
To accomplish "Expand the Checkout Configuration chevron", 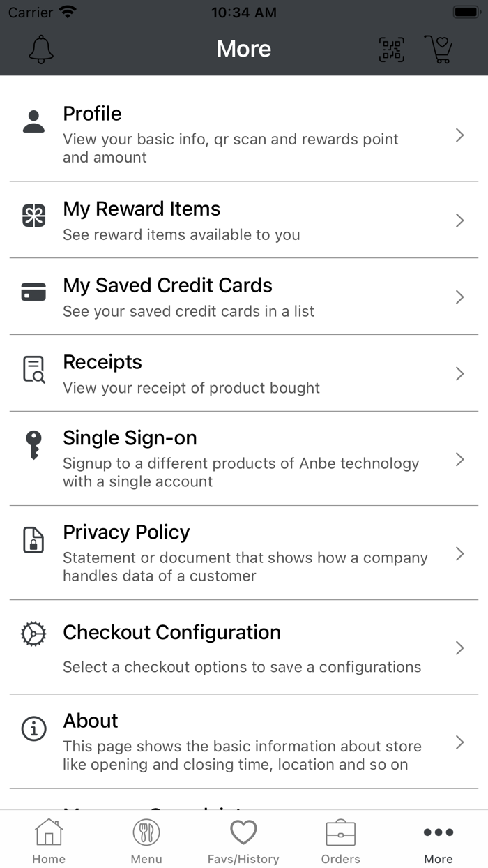I will pyautogui.click(x=459, y=648).
